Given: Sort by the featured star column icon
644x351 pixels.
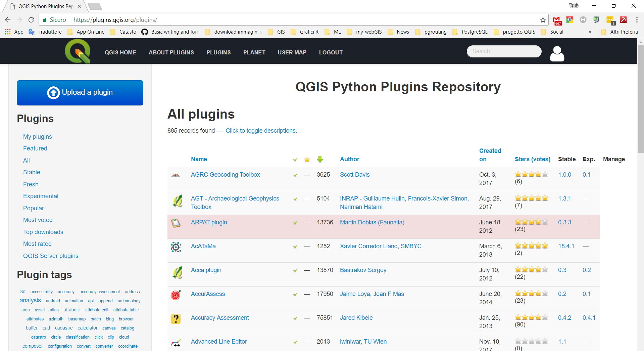Looking at the screenshot, I should tap(307, 160).
